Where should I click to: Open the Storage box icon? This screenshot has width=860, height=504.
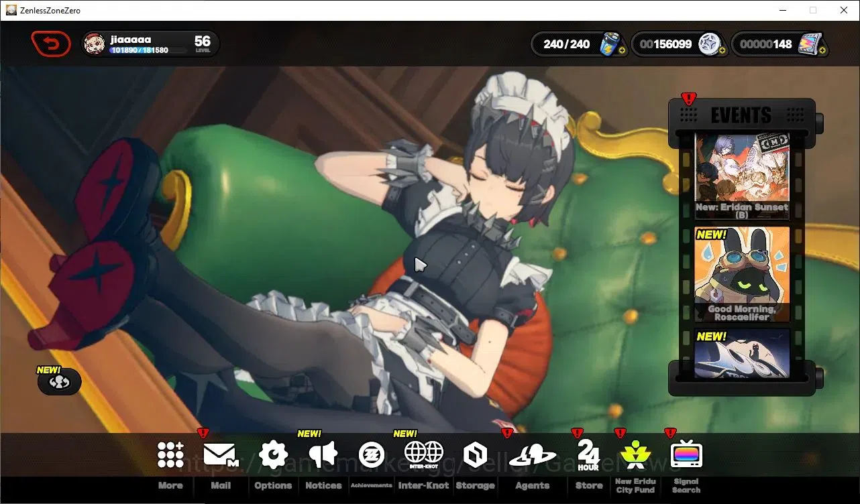[x=475, y=455]
